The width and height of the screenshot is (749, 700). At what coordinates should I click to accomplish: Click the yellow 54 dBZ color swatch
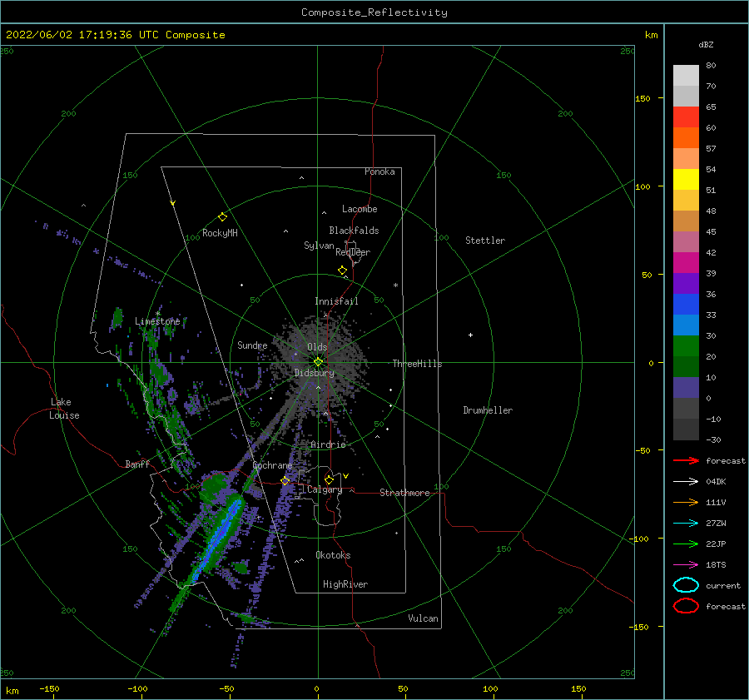[686, 179]
